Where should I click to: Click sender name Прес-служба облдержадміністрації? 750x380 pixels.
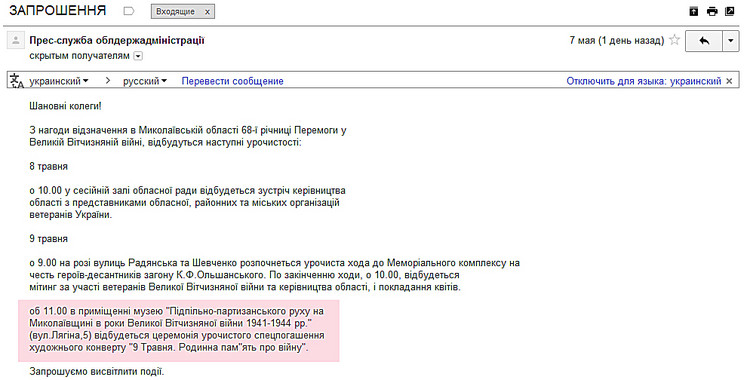(x=117, y=40)
